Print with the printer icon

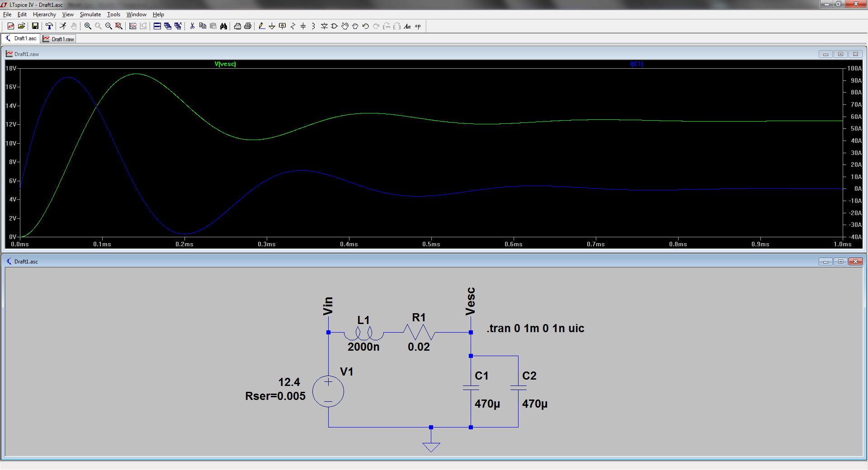pyautogui.click(x=248, y=26)
